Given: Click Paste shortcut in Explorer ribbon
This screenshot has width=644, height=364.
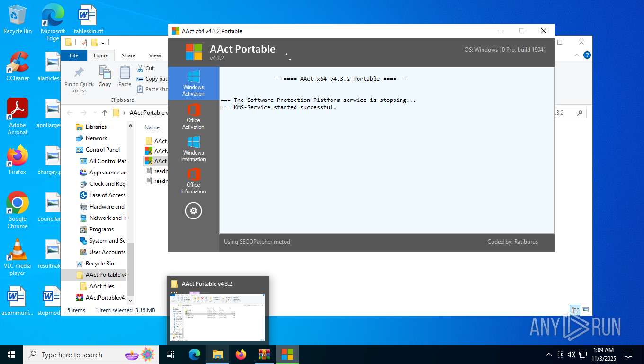Looking at the screenshot, I should point(152,89).
